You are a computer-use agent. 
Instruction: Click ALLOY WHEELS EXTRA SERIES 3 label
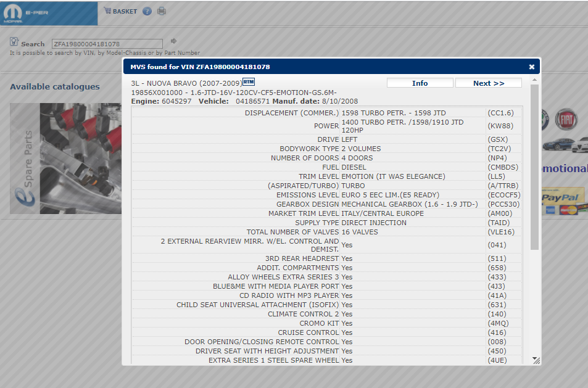[283, 277]
